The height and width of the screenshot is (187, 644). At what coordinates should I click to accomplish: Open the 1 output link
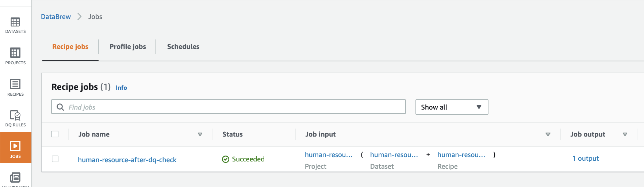click(586, 159)
